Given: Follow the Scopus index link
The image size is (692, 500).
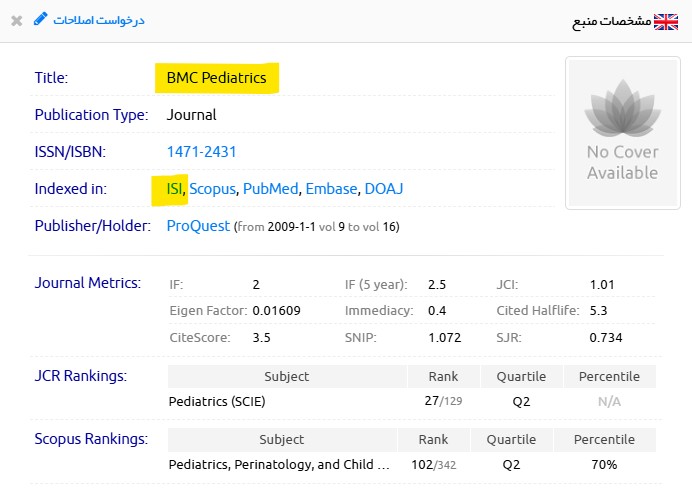Looking at the screenshot, I should click(x=213, y=189).
